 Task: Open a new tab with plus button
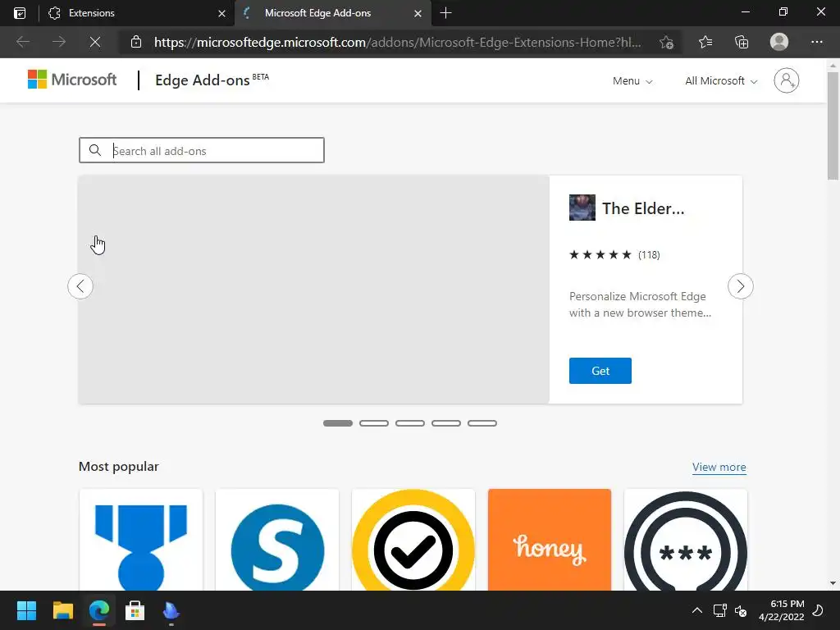445,13
